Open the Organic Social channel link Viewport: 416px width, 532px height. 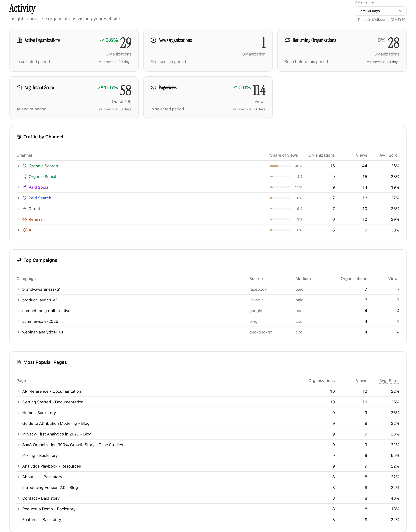coord(42,177)
